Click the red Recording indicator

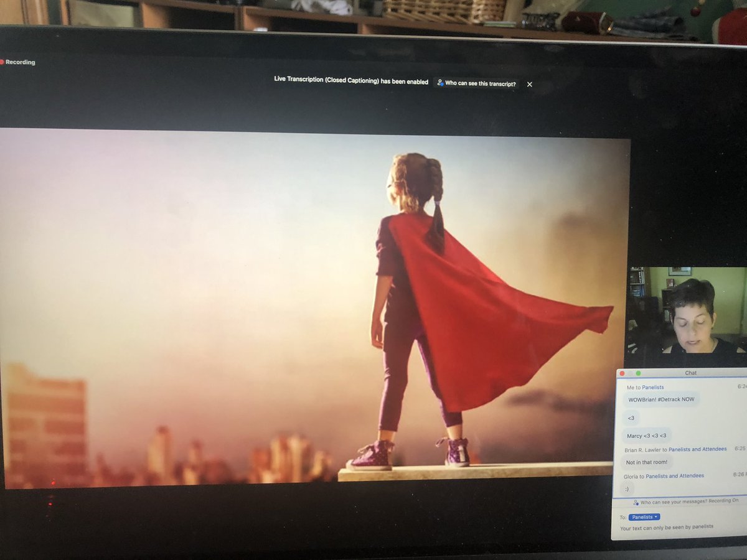click(x=17, y=62)
